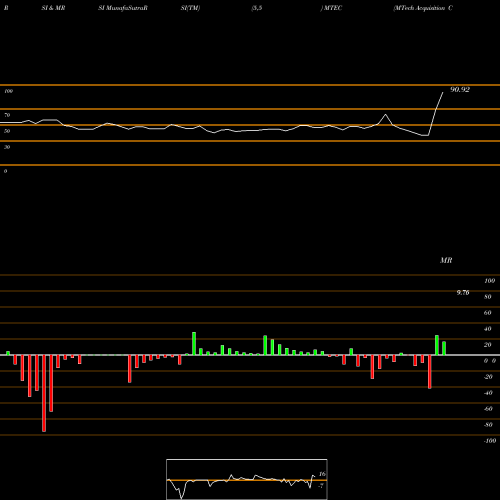This screenshot has height=500, width=500.
Task: Click the 'SI & MR' header text
Action: click(53, 8)
